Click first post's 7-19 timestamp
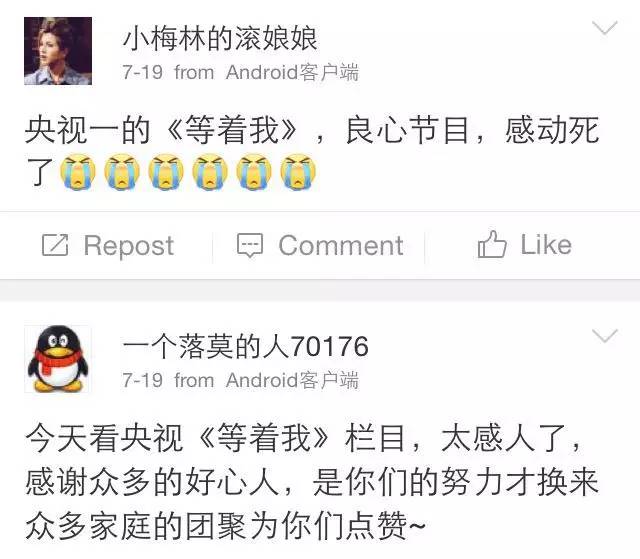640x559 pixels. pyautogui.click(x=142, y=73)
